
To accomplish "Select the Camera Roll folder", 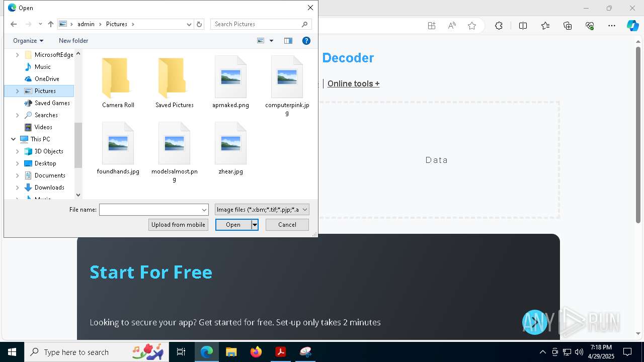I will coord(118,82).
